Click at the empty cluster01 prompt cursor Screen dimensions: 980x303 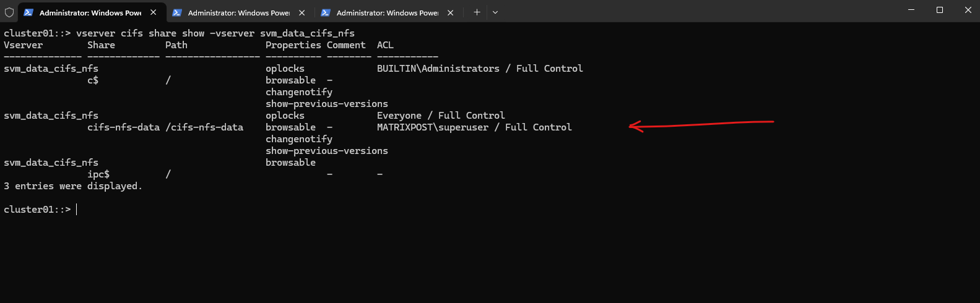point(77,210)
